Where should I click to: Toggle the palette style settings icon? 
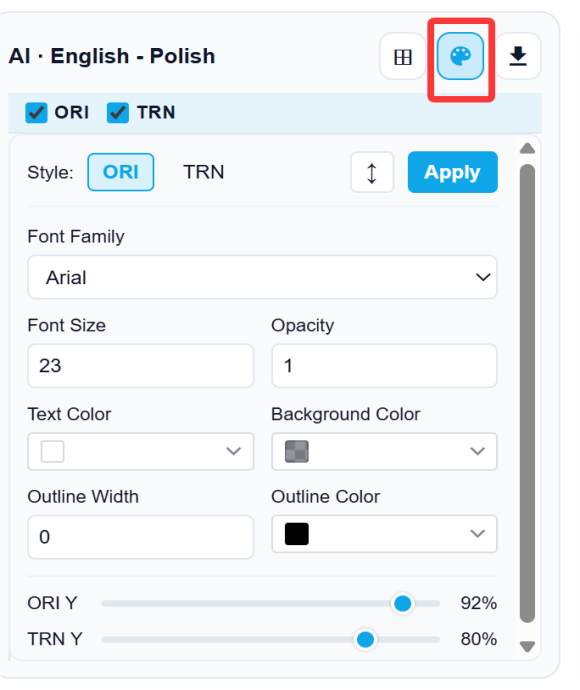point(460,56)
